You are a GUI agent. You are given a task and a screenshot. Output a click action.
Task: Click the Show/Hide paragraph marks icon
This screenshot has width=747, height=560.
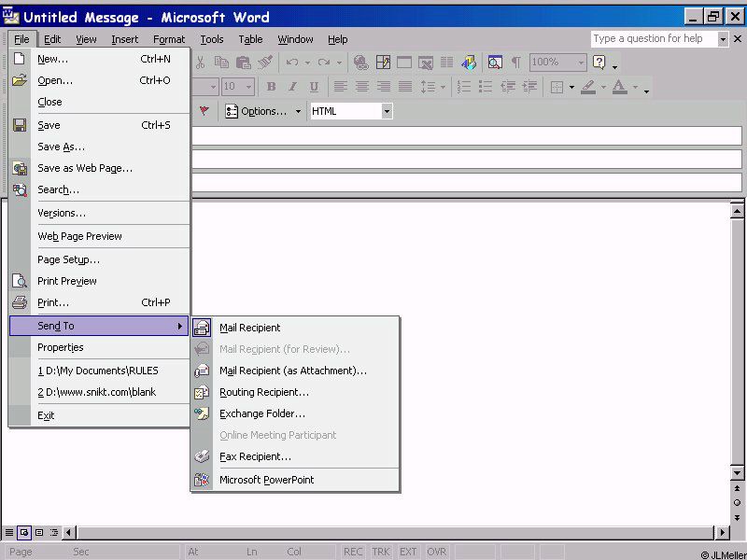point(515,63)
